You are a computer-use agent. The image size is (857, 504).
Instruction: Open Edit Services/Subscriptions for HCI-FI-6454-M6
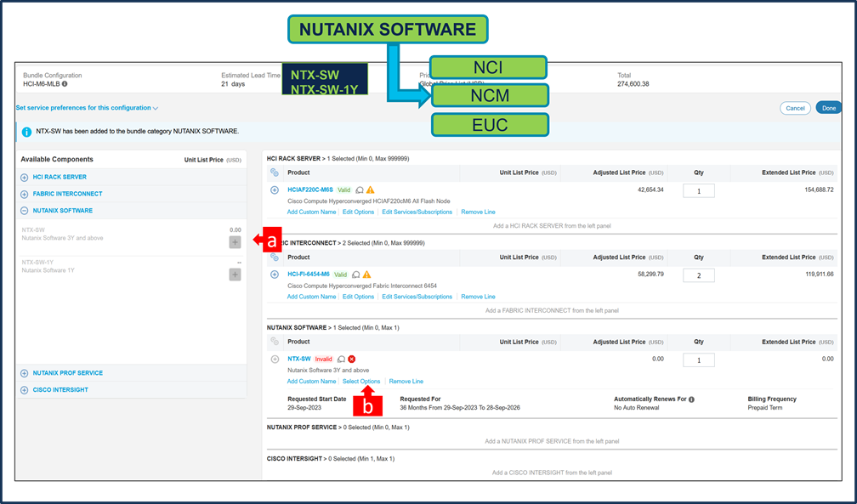coord(417,297)
